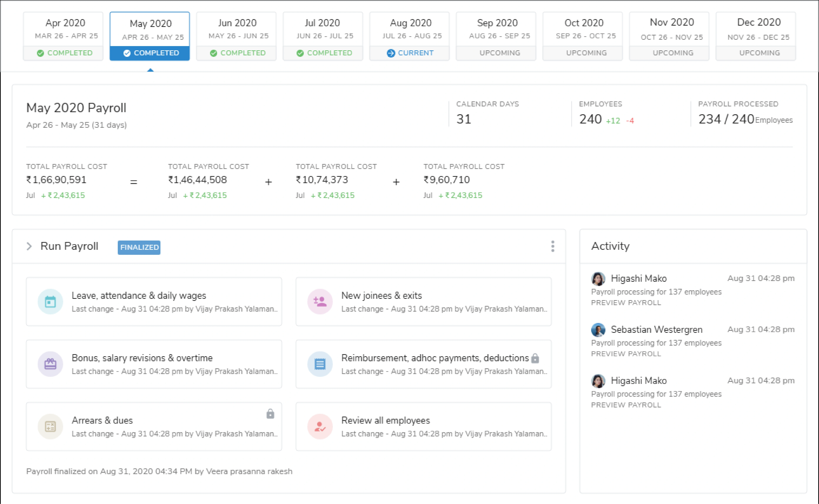
Task: Select the Sep 2020 upcoming period
Action: click(x=496, y=36)
